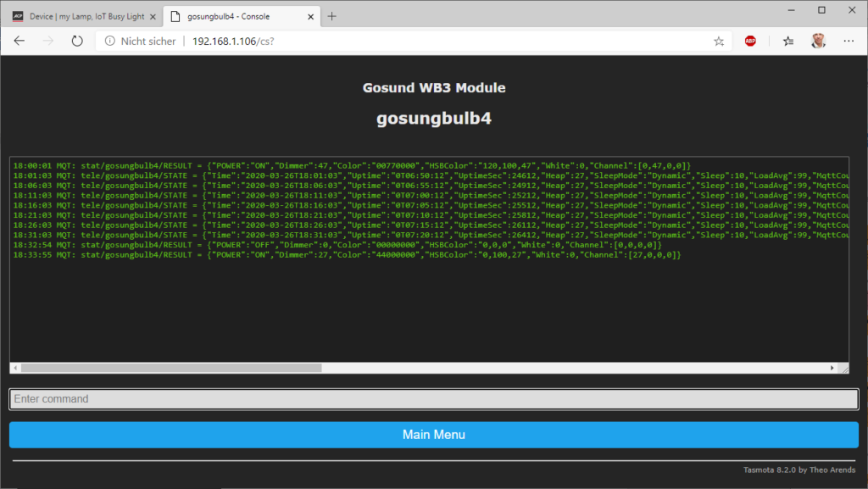This screenshot has width=868, height=489.
Task: Click the 18:11:03 tele STATE log line
Action: 431,195
